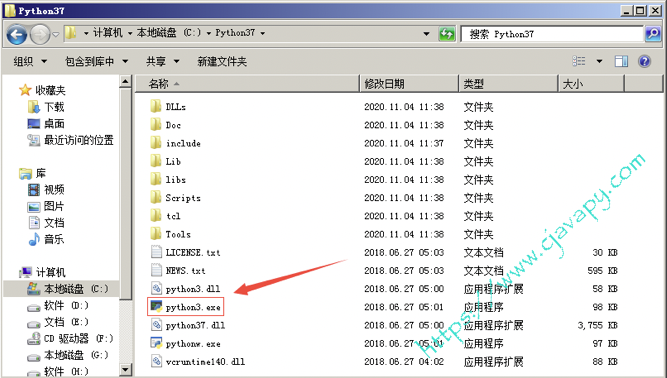Select LICENSE.txt file icon
The image size is (667, 378).
coord(156,252)
